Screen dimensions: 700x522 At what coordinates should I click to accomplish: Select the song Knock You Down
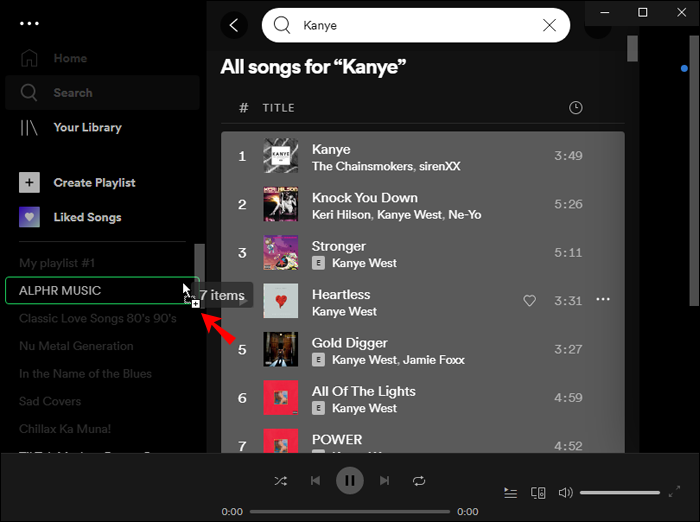point(423,205)
